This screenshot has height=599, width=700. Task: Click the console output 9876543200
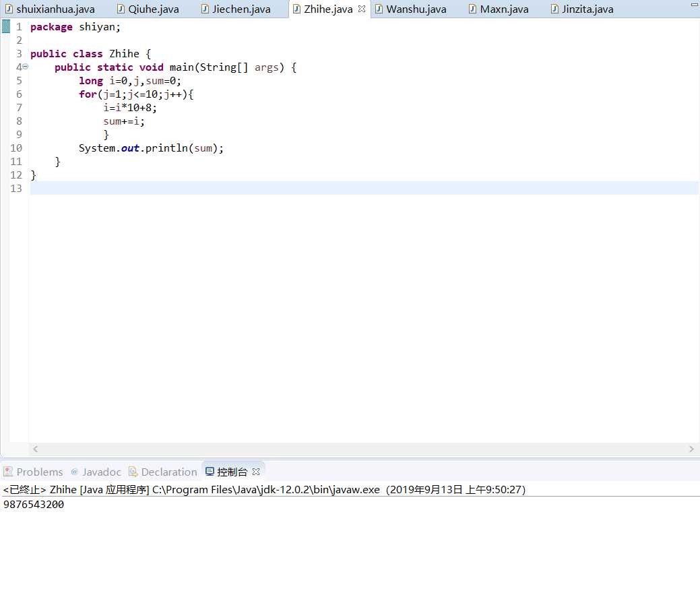(x=34, y=505)
